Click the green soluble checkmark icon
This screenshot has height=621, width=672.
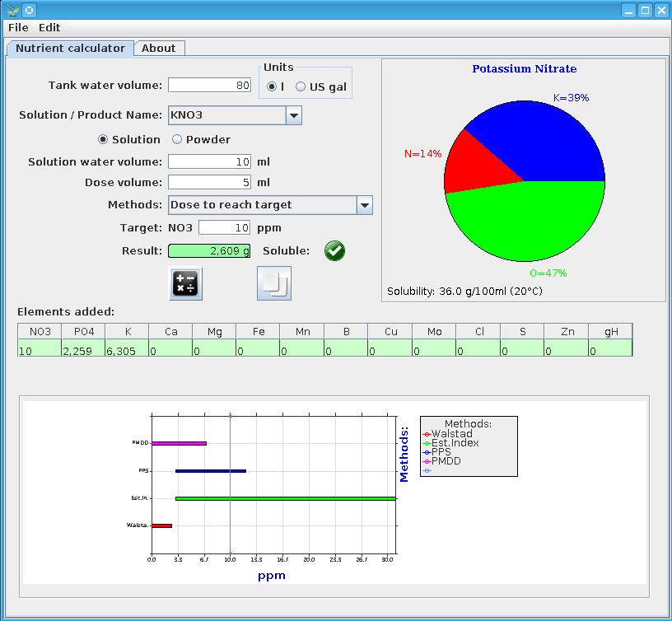[334, 251]
